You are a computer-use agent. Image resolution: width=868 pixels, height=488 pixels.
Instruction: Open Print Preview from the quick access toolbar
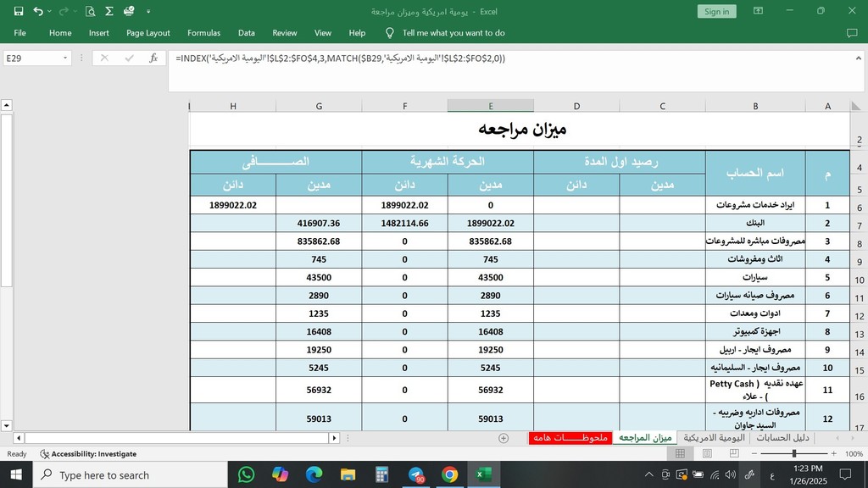pyautogui.click(x=90, y=11)
